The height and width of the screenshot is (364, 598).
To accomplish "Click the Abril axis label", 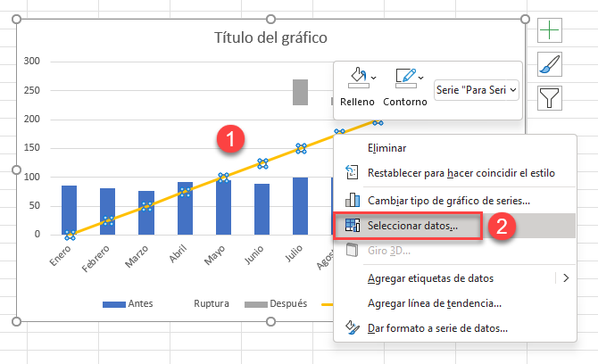I will coord(179,254).
